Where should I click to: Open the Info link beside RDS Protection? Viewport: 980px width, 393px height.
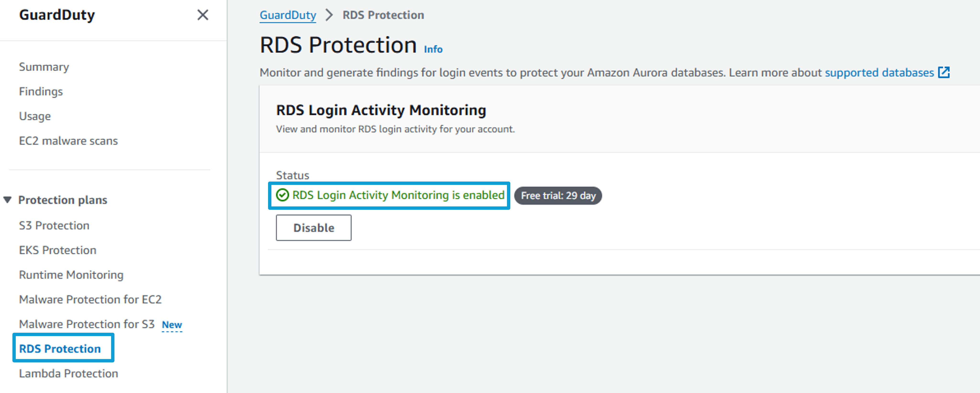coord(433,50)
